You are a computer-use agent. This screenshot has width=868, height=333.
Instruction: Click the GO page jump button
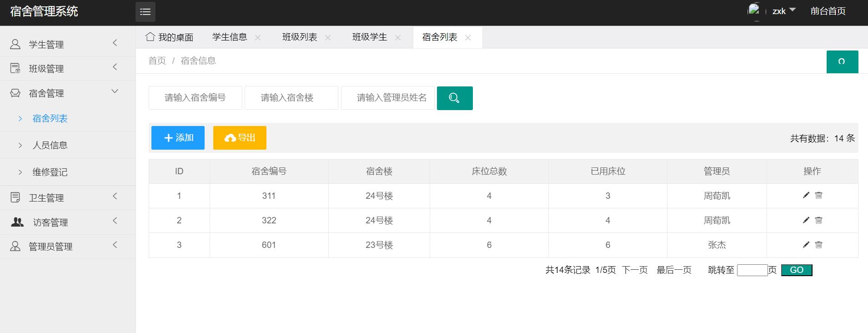[797, 270]
